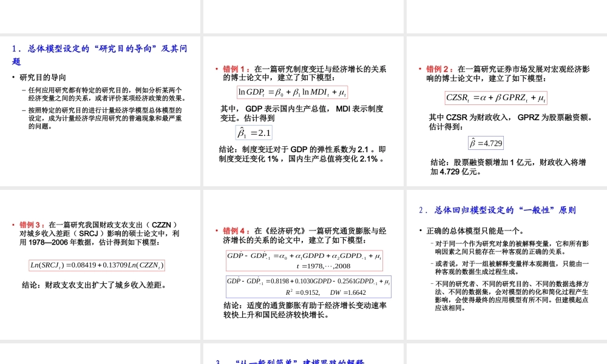This screenshot has width=607, height=364.
Task: Click the equation box containing t = 1978,…,2008
Action: tap(304, 260)
